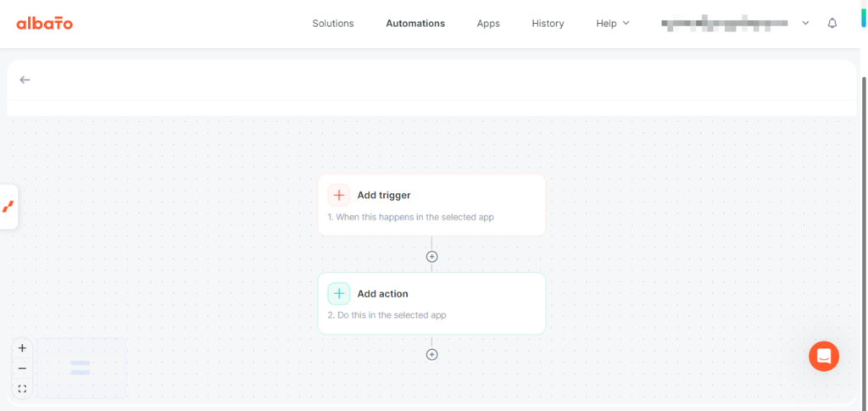Insert step between trigger and action

(431, 257)
